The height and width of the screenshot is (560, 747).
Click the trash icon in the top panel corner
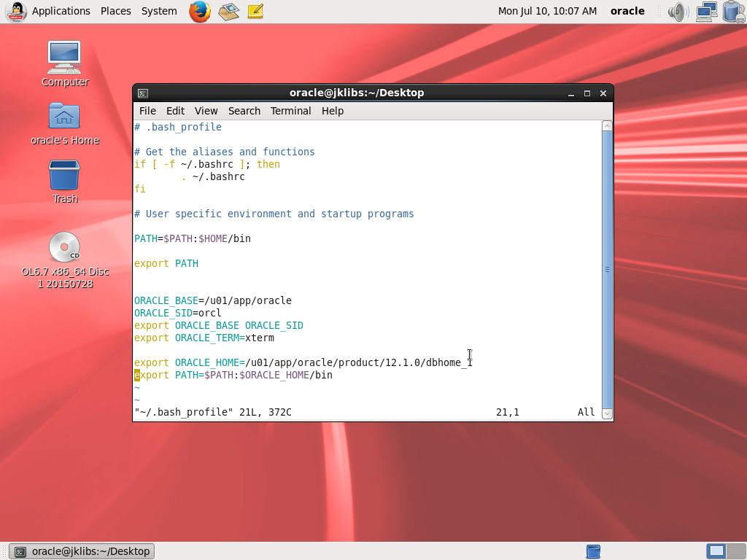(734, 12)
